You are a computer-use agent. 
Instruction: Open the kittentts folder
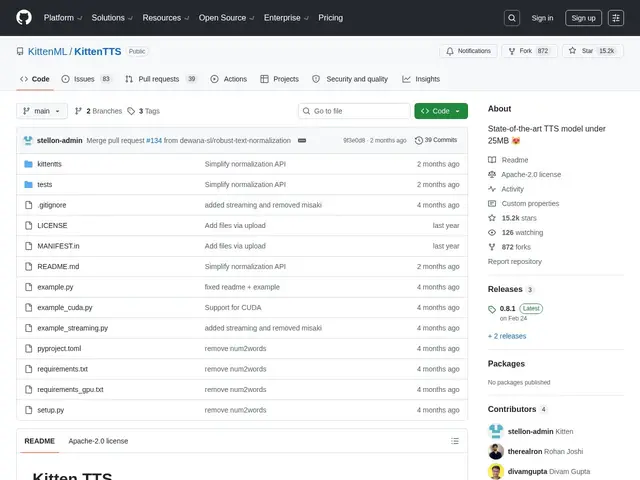[x=49, y=164]
